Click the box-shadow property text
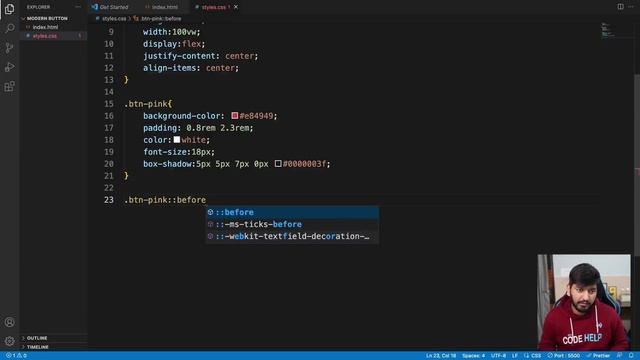The image size is (640, 360). point(167,164)
